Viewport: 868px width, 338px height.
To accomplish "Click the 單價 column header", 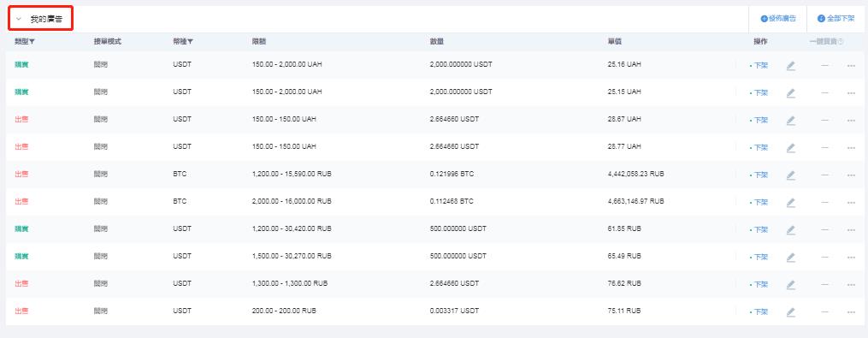I will coord(615,42).
